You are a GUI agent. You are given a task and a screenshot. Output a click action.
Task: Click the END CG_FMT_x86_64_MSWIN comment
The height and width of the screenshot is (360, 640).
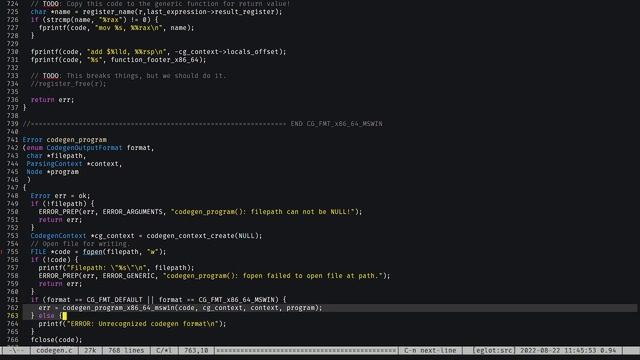[336, 124]
